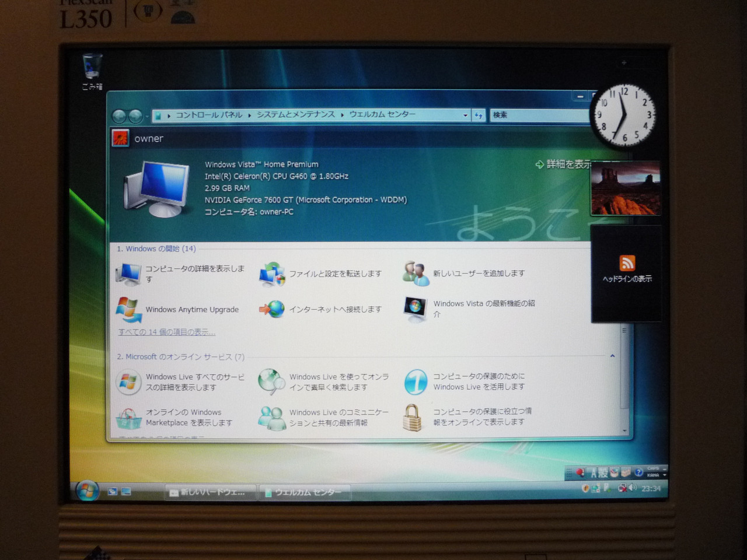The width and height of the screenshot is (747, 560).
Task: Click ヘッドラインの表示 in the sidebar gadget
Action: pos(627,279)
